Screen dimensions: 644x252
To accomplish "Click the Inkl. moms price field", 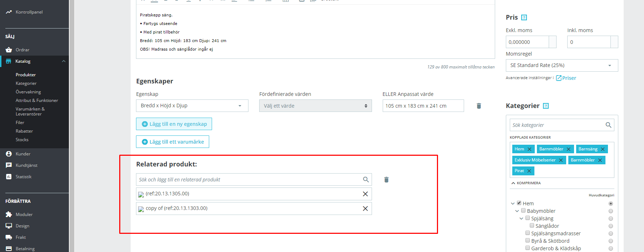I will (x=589, y=42).
